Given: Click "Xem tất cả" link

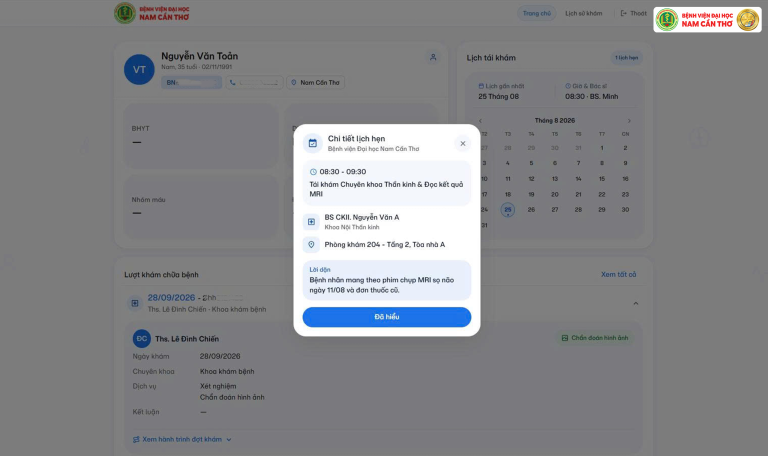Looking at the screenshot, I should (x=618, y=274).
